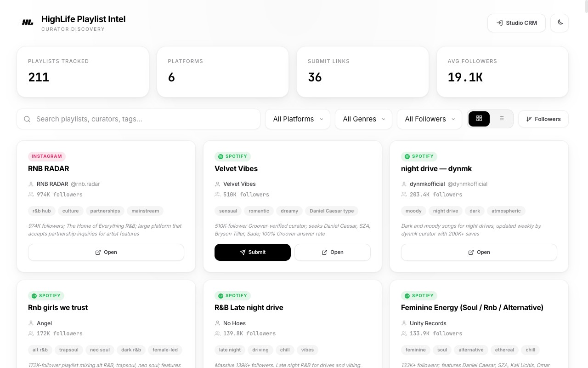Viewport: 588px width, 368px height.
Task: Click the HighLife HL logo
Action: coord(28,23)
